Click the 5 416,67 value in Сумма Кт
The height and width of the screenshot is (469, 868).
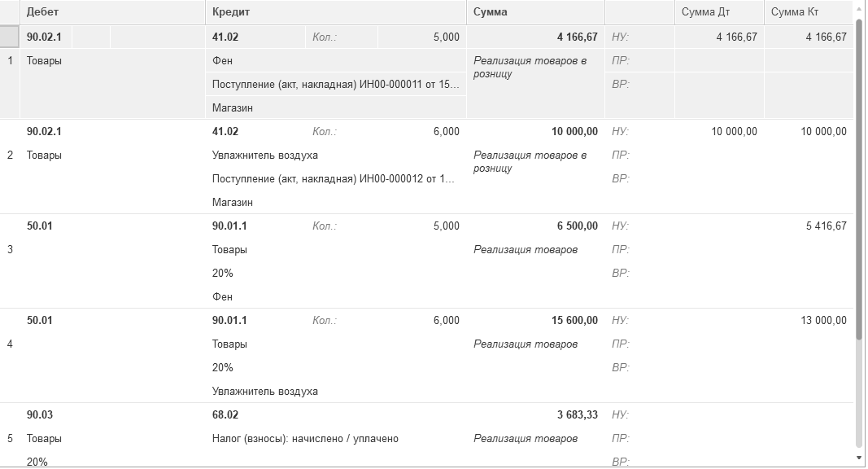pyautogui.click(x=826, y=226)
